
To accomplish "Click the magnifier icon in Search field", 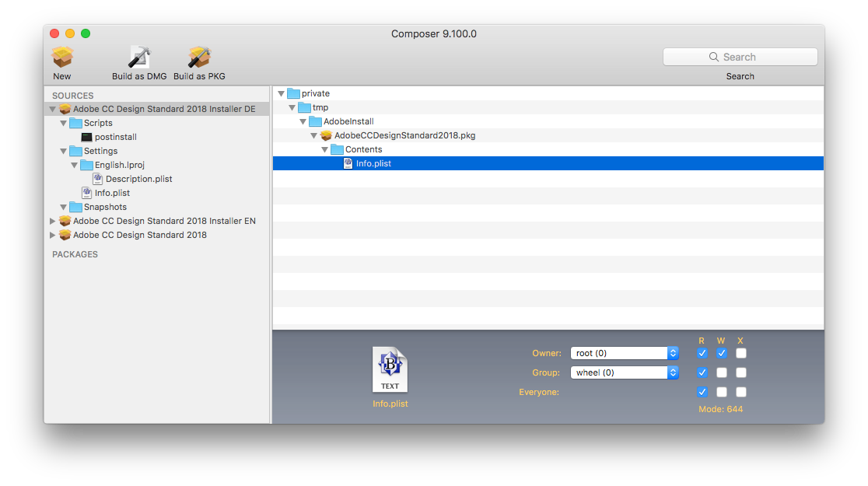I will (x=713, y=57).
